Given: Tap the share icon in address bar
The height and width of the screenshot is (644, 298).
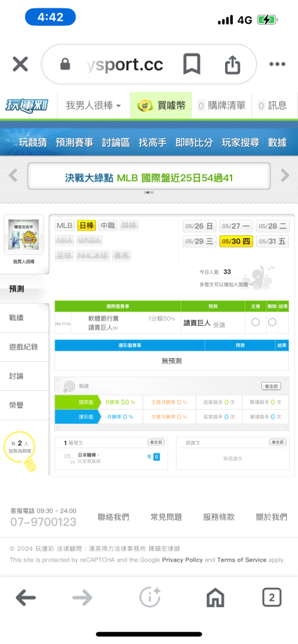Looking at the screenshot, I should [233, 64].
